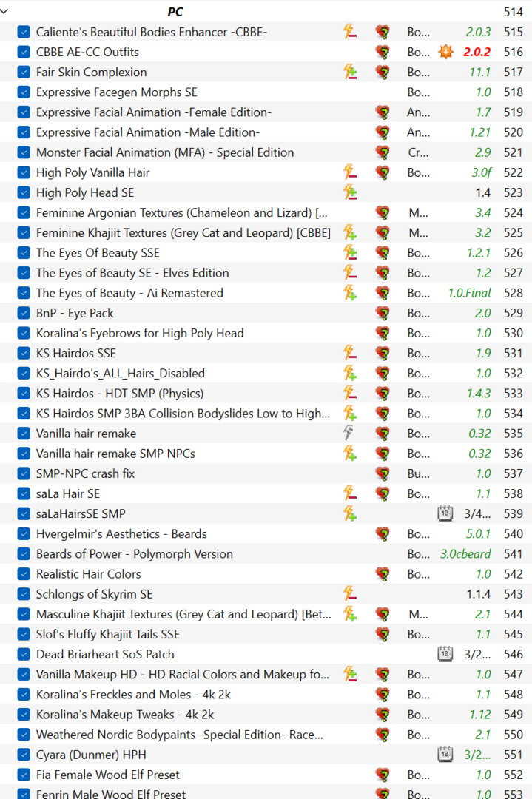Click version 1.0.Final of Eyes of Beauty Ai Remastered
The height and width of the screenshot is (799, 532).
(469, 293)
